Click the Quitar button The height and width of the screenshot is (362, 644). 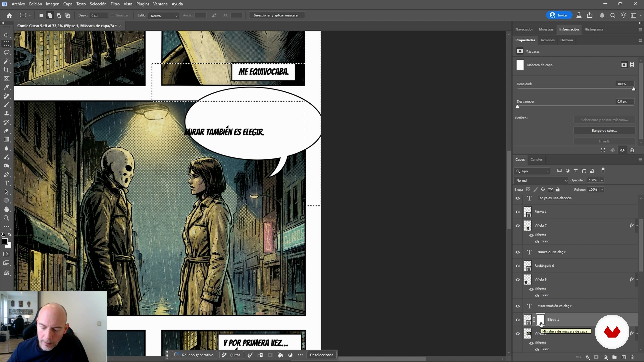231,355
